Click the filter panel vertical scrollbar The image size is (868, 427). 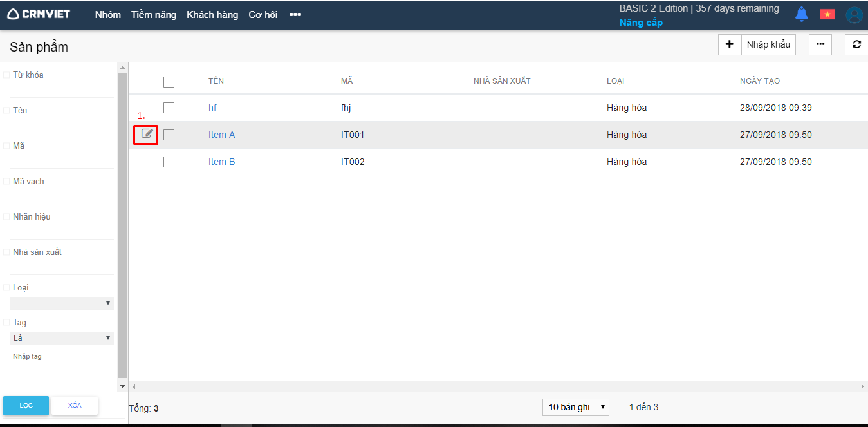pyautogui.click(x=123, y=225)
